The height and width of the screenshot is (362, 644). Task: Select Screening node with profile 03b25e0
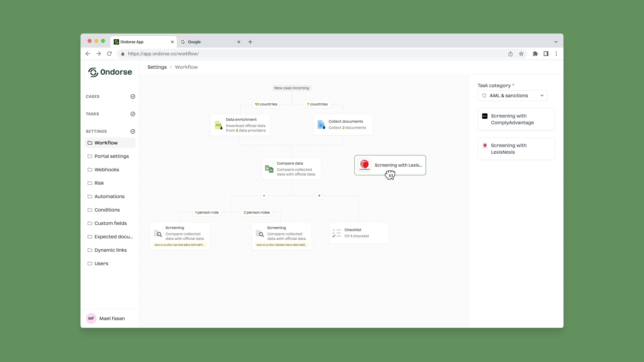[282, 236]
